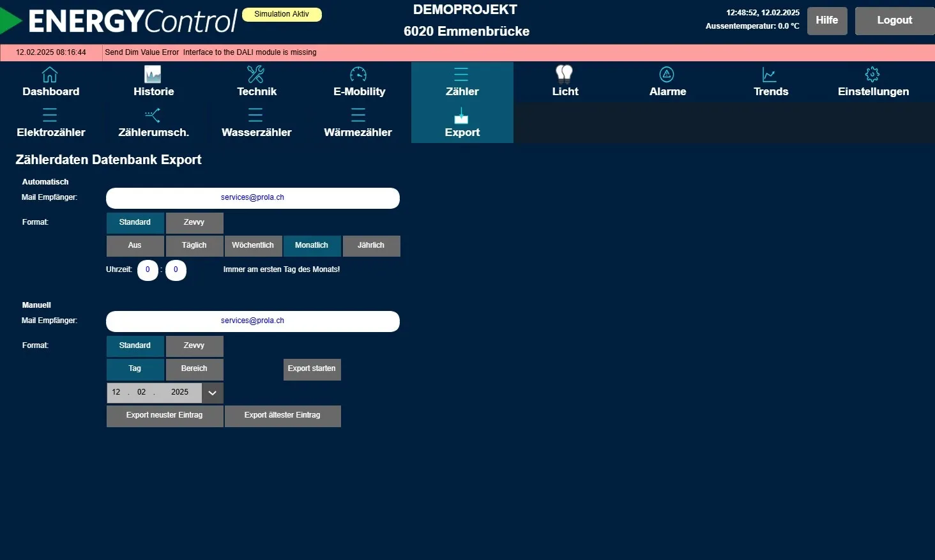Open the Elektrozähler submenu icon

tap(50, 115)
